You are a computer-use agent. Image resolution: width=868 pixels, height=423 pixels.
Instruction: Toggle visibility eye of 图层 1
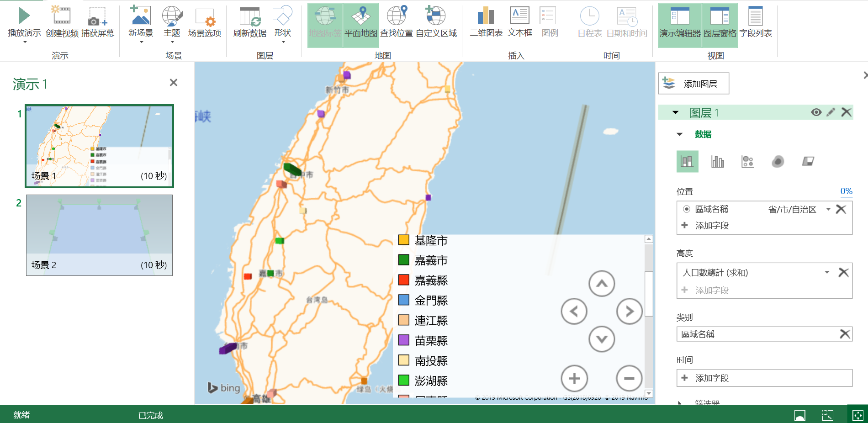[x=816, y=112]
